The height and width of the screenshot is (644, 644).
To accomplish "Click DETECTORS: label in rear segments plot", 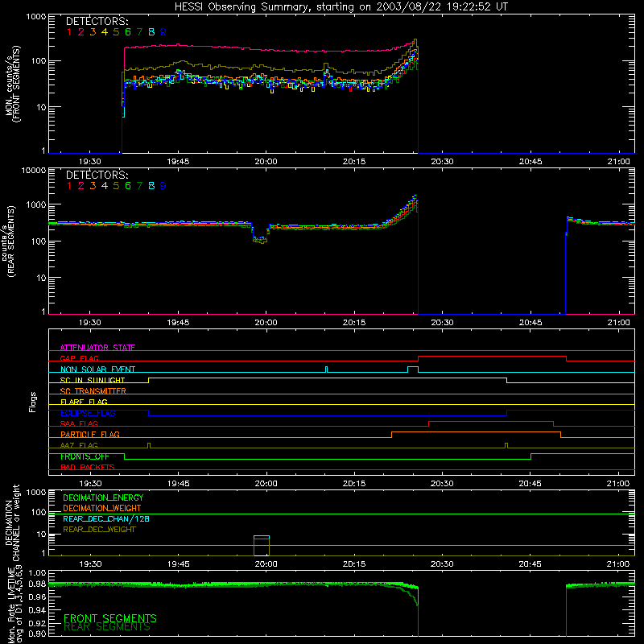I will [x=97, y=175].
